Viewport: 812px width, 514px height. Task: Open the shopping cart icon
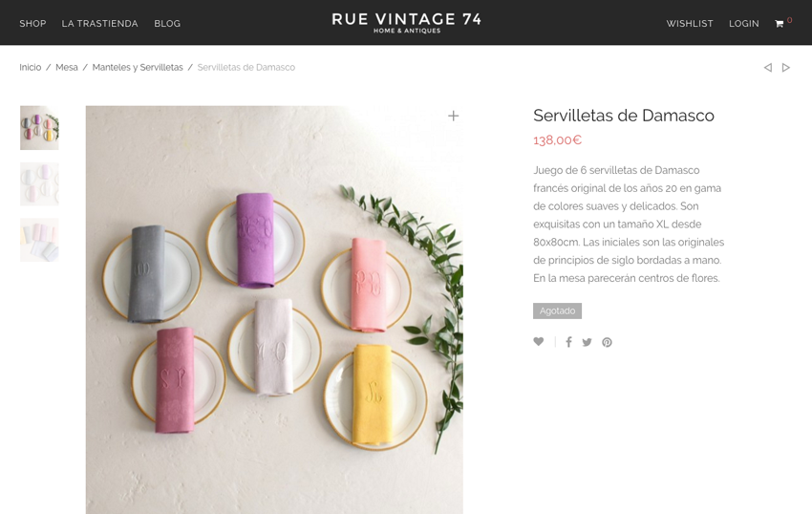(x=779, y=24)
